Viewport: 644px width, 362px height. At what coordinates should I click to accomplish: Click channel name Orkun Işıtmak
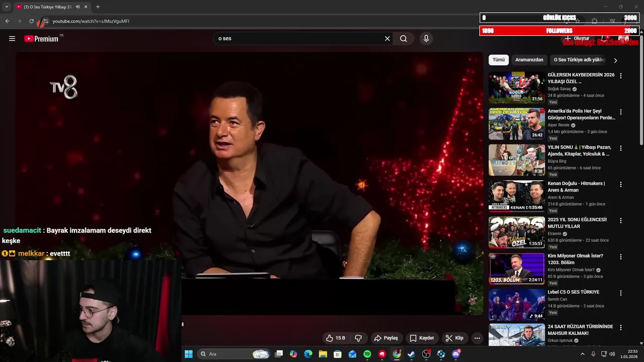coord(560,340)
